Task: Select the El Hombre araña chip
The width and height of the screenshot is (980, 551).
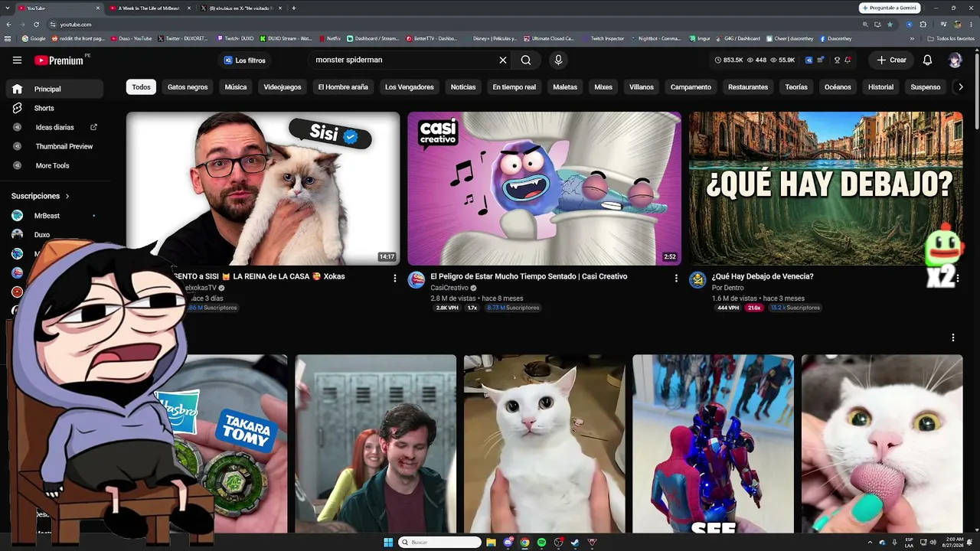Action: (343, 87)
